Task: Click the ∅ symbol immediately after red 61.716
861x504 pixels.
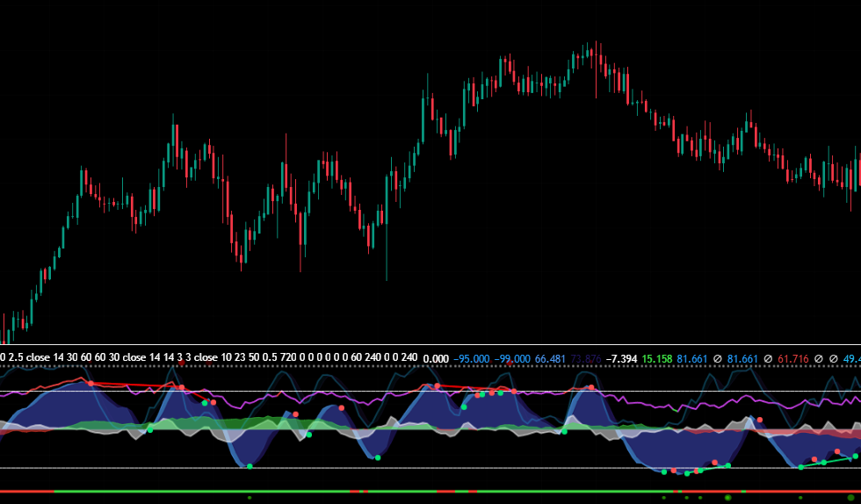Action: (x=817, y=358)
